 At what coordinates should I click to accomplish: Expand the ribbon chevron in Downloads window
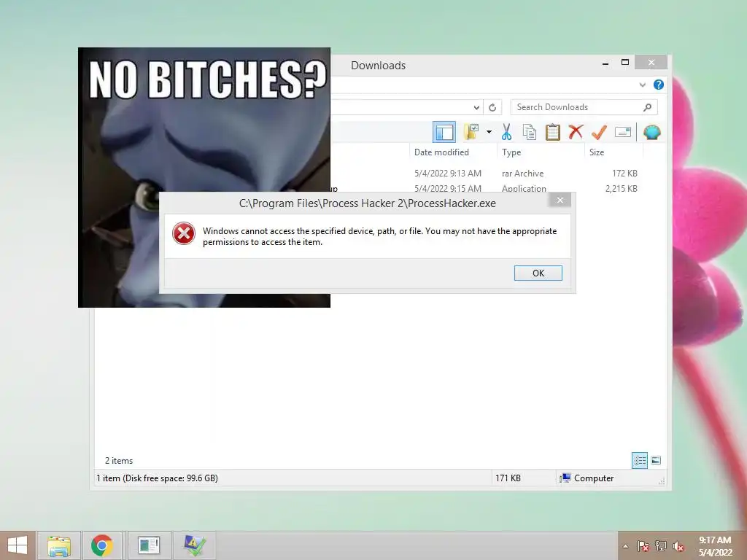pyautogui.click(x=642, y=85)
